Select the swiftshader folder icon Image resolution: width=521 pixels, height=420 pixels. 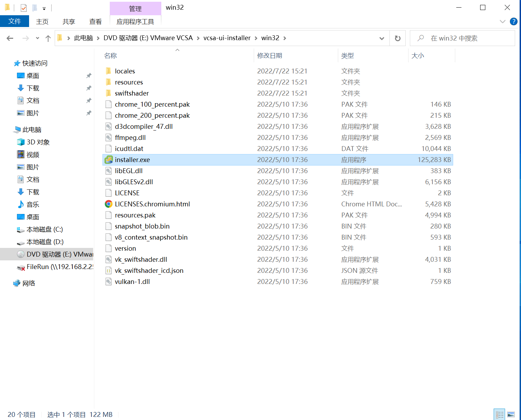point(109,93)
